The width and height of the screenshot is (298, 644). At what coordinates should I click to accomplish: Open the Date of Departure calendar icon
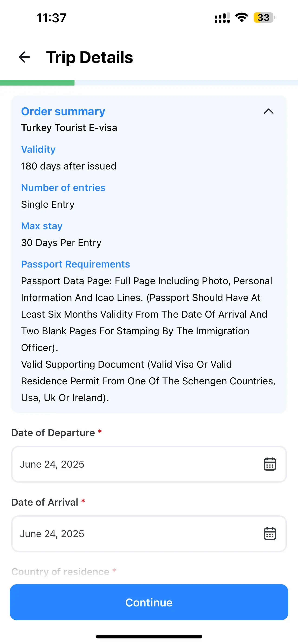[270, 464]
